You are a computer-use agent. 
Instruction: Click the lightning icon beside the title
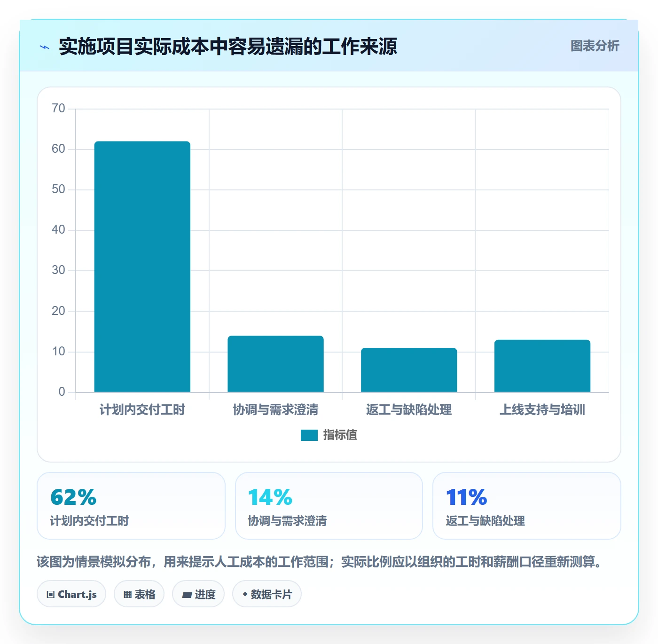click(45, 47)
